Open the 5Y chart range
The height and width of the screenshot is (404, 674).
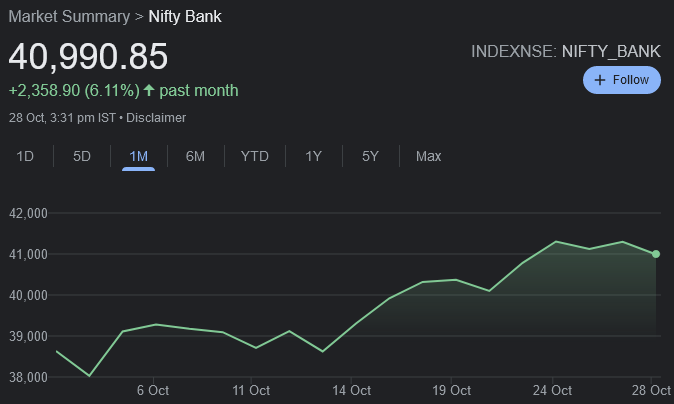click(370, 156)
